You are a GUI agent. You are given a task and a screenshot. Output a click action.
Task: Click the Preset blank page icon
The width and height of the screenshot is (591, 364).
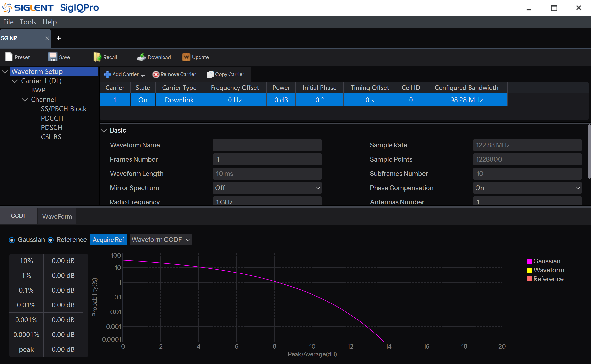click(9, 57)
